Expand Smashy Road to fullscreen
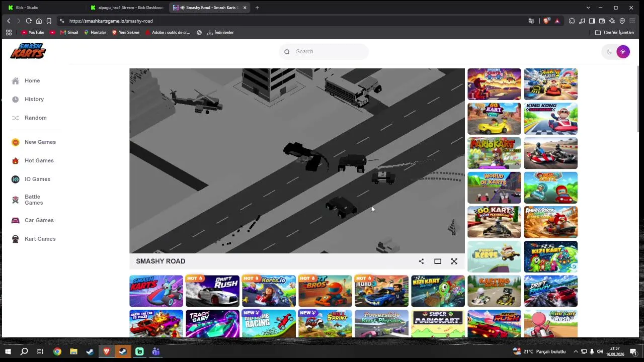 click(x=454, y=261)
